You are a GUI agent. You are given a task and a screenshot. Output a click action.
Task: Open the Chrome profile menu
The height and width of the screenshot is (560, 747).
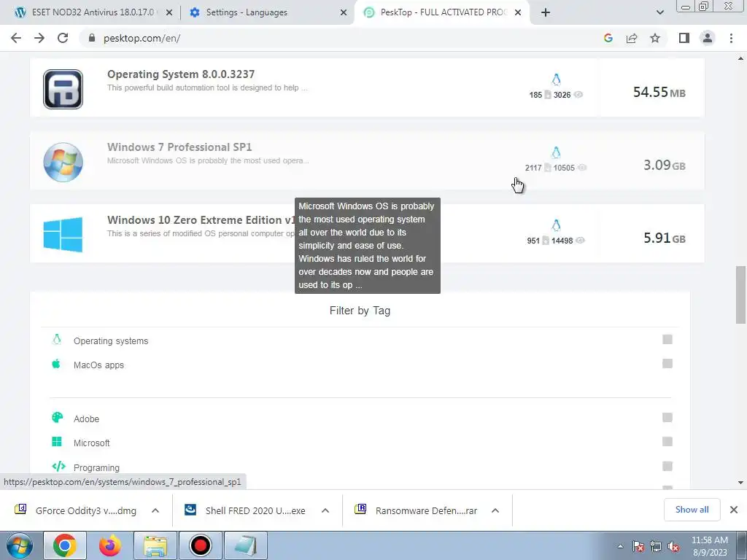click(708, 38)
